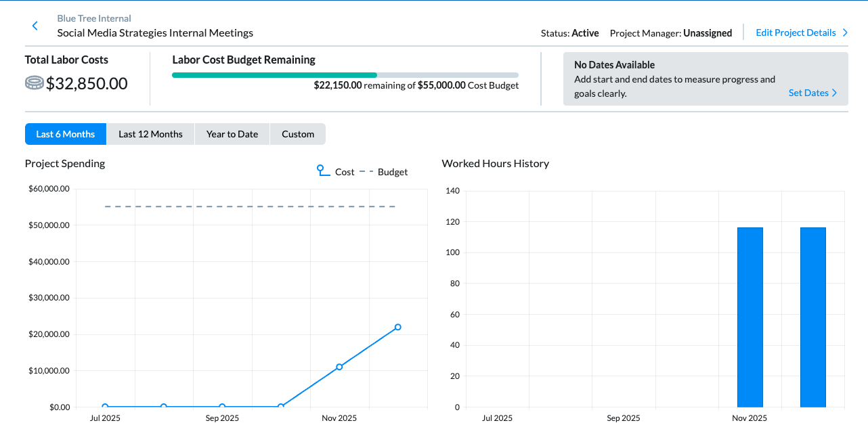Click the Worked Hours History chart title

[495, 163]
